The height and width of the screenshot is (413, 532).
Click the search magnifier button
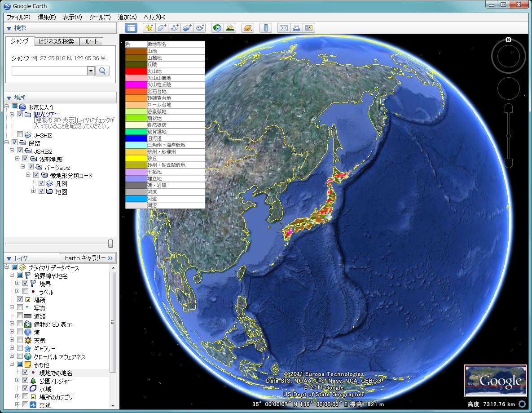point(102,71)
